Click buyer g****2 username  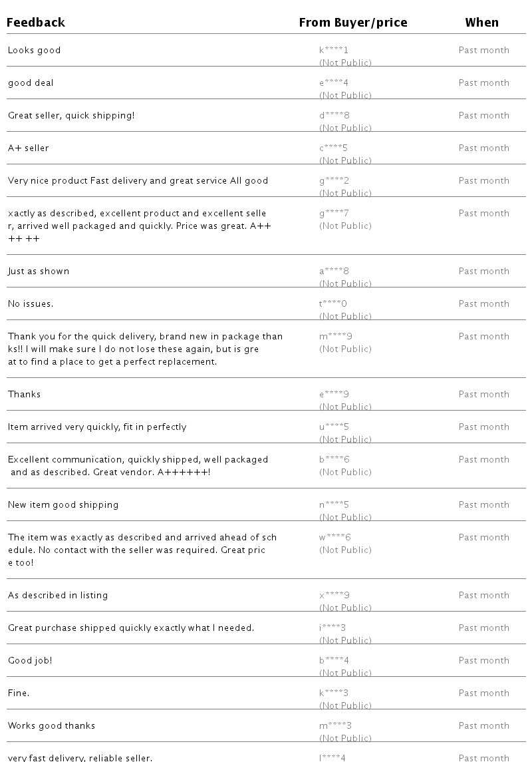[x=334, y=180]
